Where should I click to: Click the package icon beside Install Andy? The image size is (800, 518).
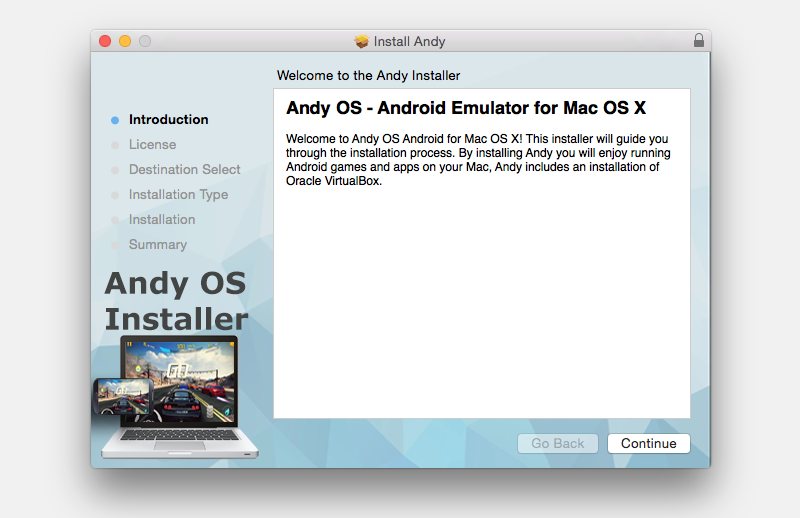[x=362, y=41]
